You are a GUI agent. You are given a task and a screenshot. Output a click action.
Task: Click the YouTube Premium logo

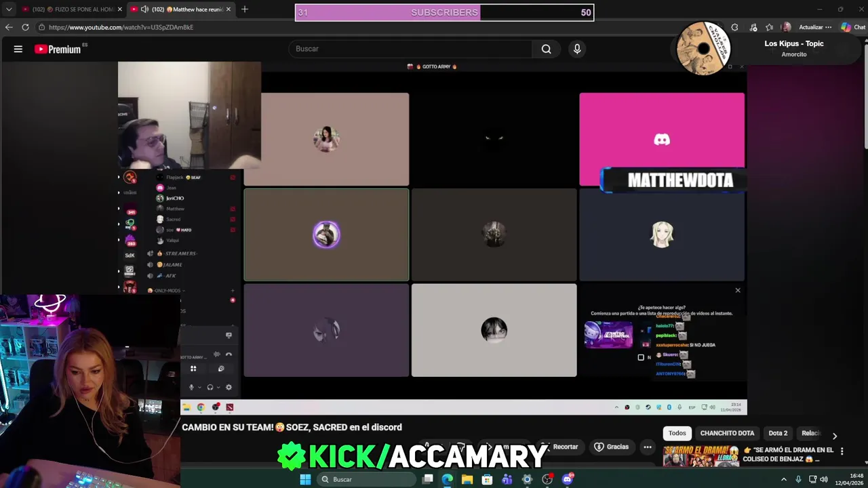pos(58,49)
